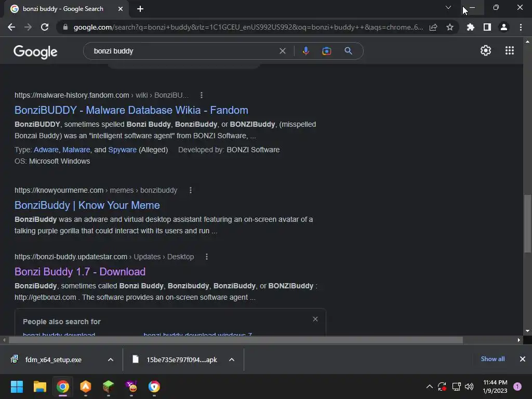This screenshot has height=399, width=532.
Task: Open the Google apps grid
Action: (x=510, y=50)
